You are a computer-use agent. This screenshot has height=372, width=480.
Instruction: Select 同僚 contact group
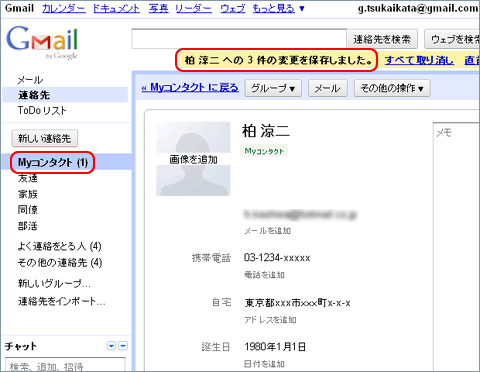(28, 210)
